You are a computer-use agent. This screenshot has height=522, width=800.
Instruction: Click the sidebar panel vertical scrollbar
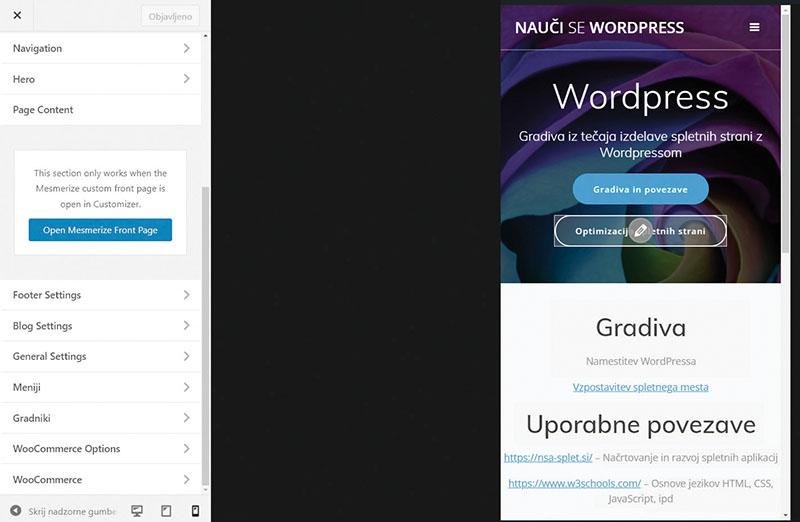[x=206, y=330]
